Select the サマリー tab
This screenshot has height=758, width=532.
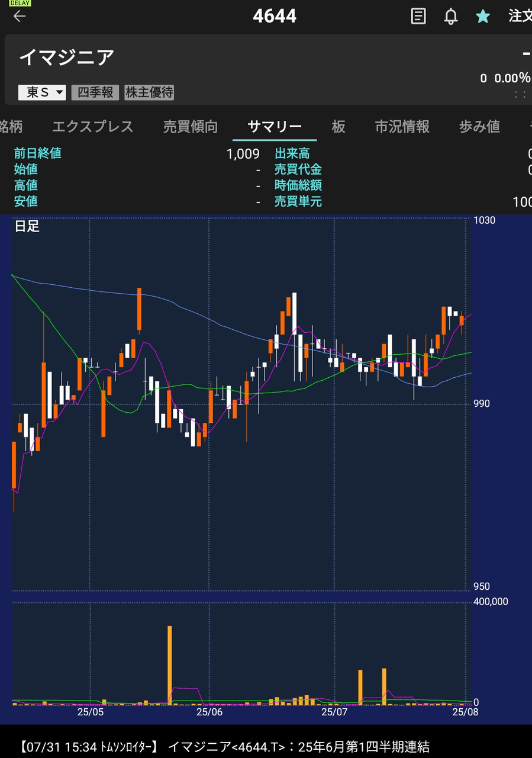pos(275,126)
